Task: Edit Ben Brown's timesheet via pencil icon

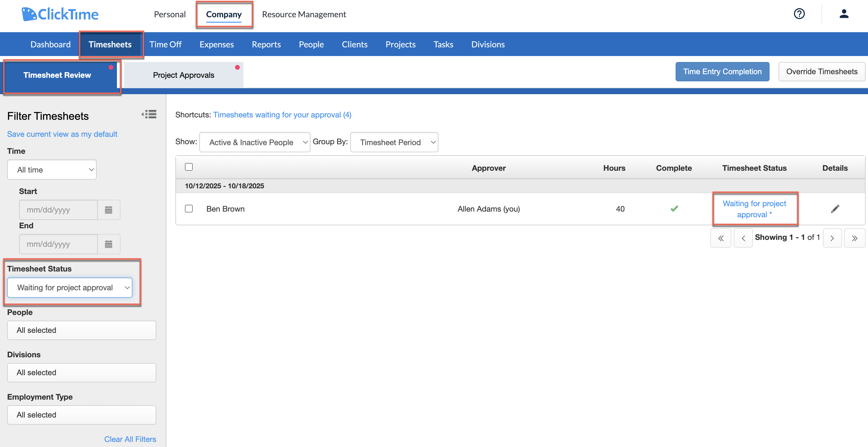Action: (835, 209)
